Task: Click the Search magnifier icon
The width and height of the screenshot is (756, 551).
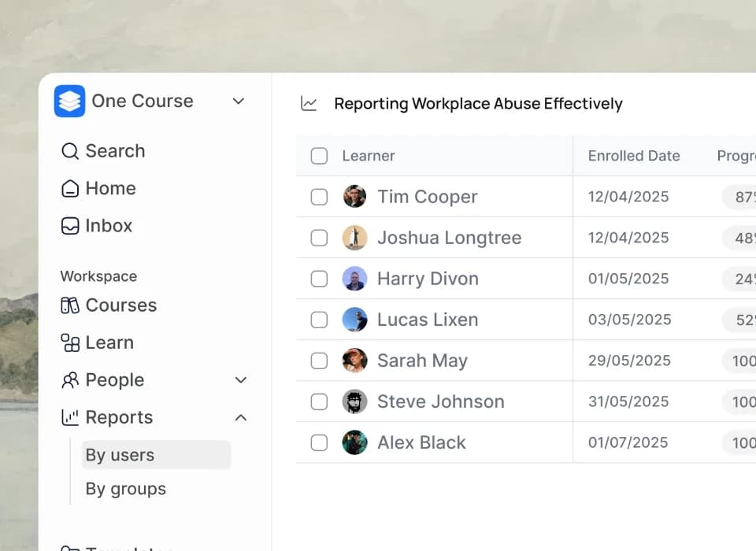Action: click(70, 151)
